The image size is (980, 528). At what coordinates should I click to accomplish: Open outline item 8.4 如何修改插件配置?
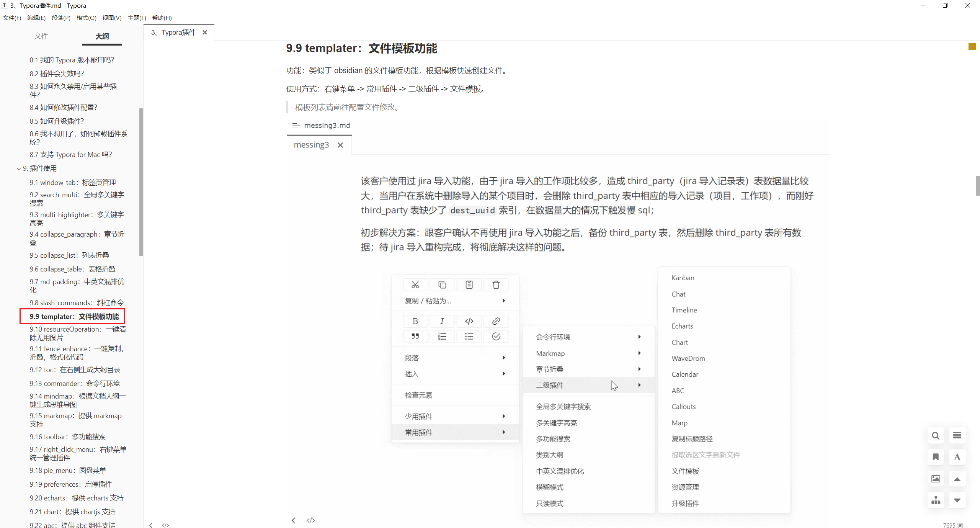(64, 108)
